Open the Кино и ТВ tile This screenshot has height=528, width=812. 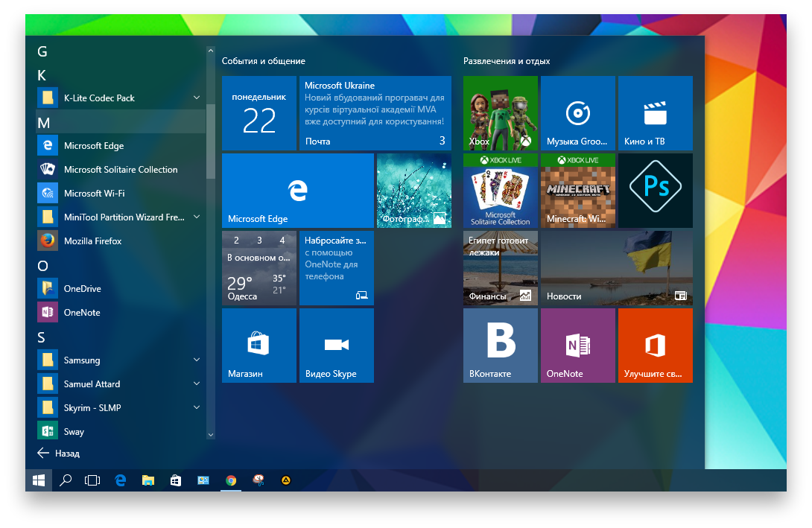click(x=655, y=113)
